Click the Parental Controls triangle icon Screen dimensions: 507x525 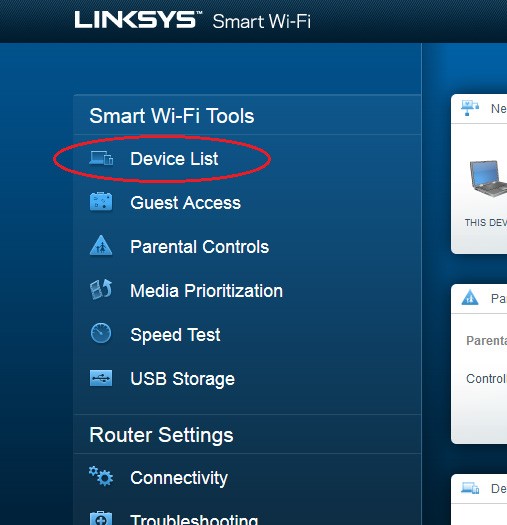tap(101, 245)
